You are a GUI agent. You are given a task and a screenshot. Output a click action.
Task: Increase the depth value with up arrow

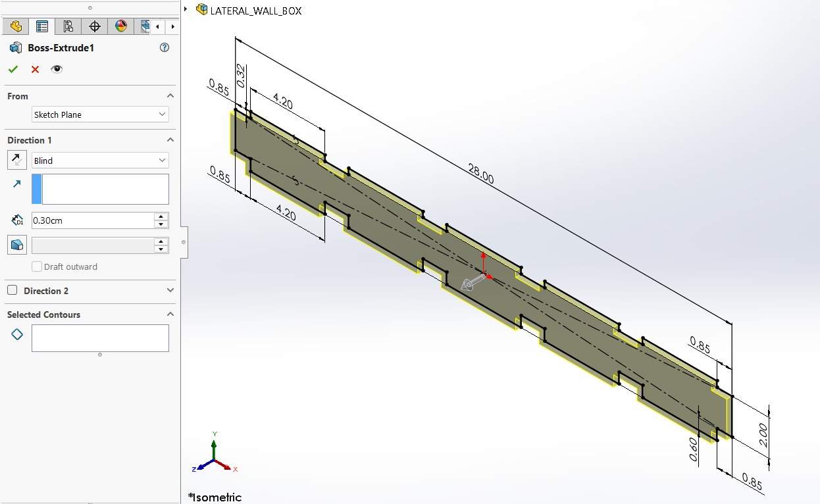click(161, 216)
